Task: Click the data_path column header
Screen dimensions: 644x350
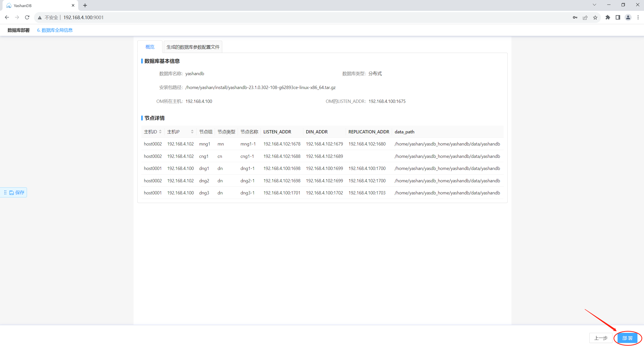Action: (x=404, y=132)
